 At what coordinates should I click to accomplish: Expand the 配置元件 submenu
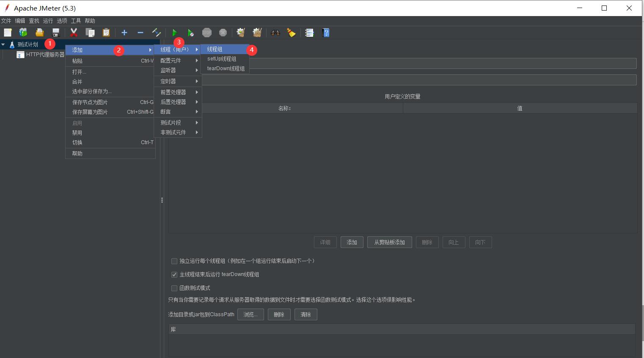[178, 60]
